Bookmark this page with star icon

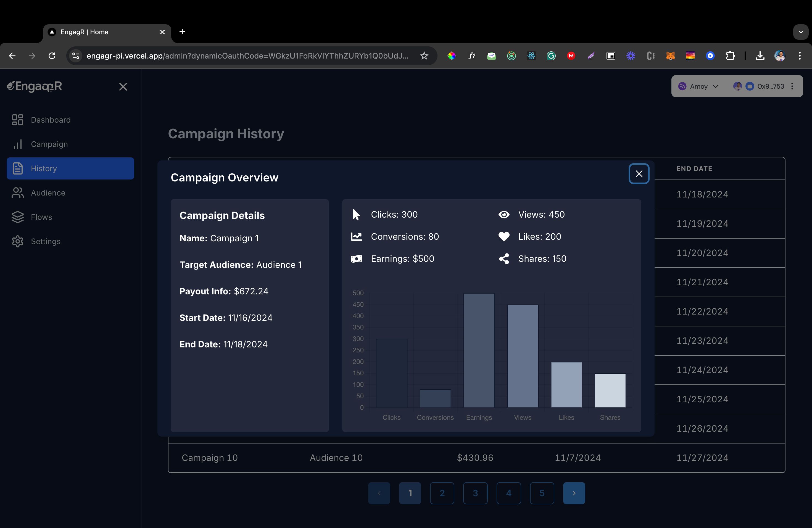[424, 56]
